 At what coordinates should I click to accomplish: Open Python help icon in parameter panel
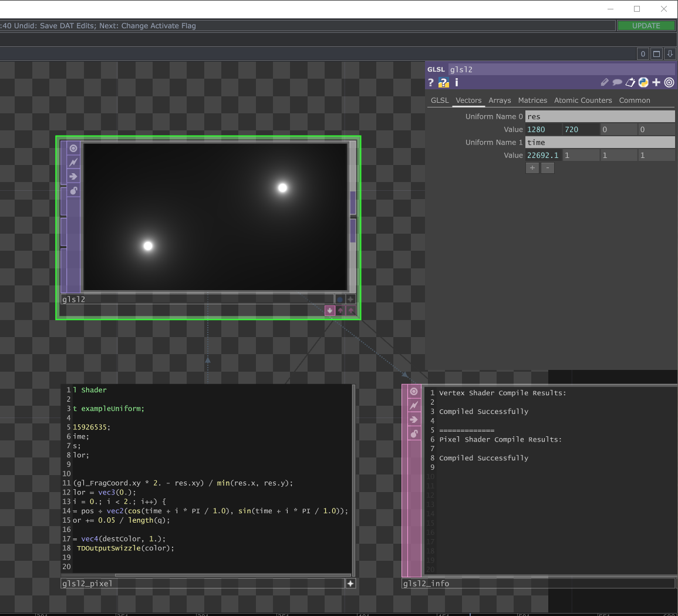pos(443,83)
